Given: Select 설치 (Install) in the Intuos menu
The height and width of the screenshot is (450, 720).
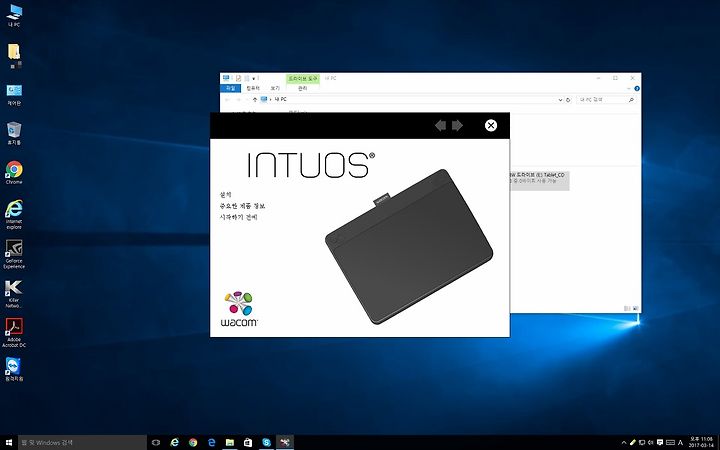Looking at the screenshot, I should [225, 195].
